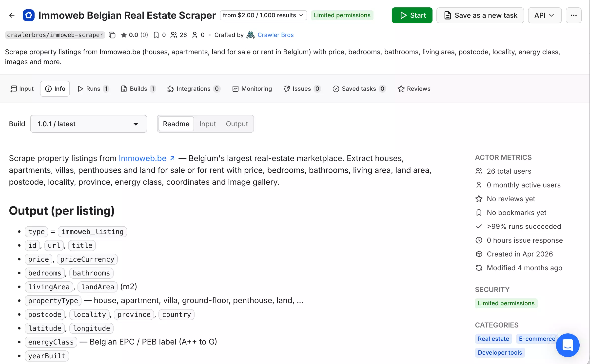Viewport: 590px width, 364px height.
Task: Open the Saved tasks tab
Action: coord(359,89)
